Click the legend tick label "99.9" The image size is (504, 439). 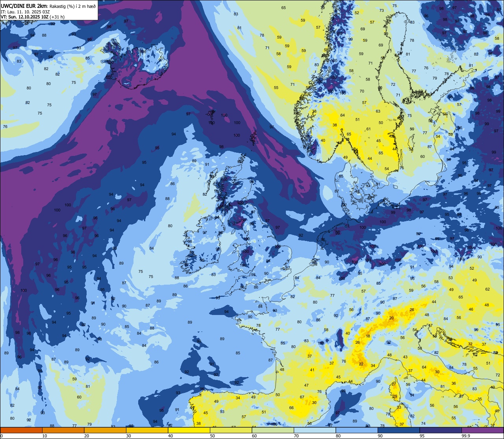click(x=466, y=436)
